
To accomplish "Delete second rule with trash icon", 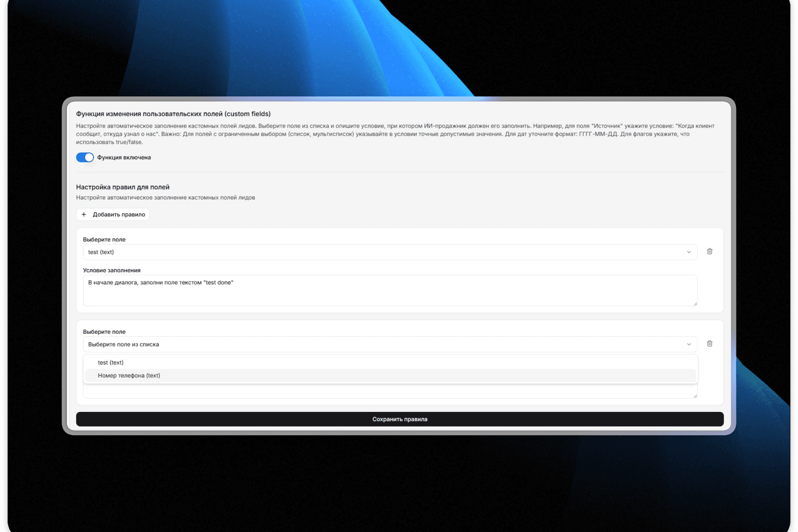I will point(709,344).
